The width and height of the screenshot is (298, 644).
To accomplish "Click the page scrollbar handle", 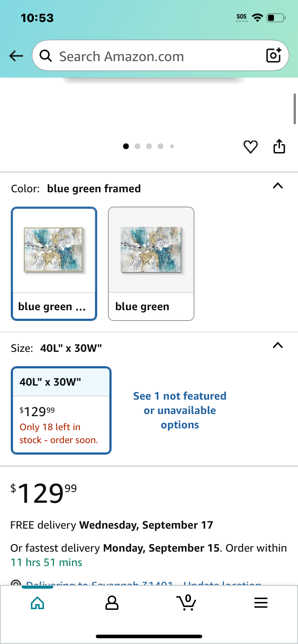I will [295, 109].
